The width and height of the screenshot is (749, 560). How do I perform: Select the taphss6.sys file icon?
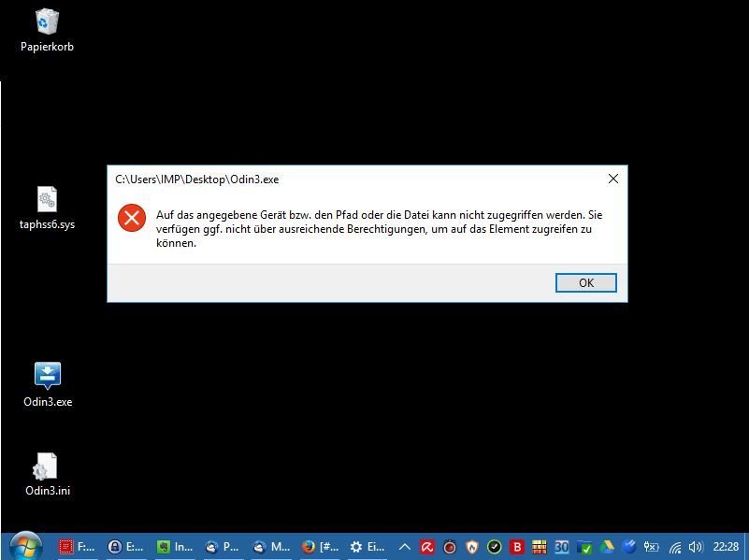point(47,208)
